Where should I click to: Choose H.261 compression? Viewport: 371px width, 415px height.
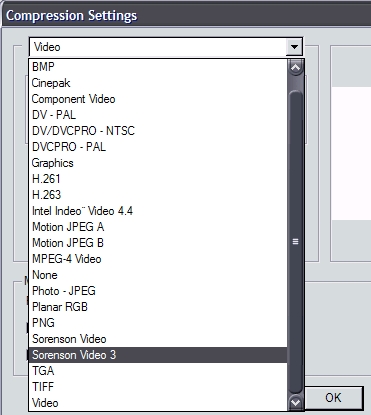coord(158,179)
